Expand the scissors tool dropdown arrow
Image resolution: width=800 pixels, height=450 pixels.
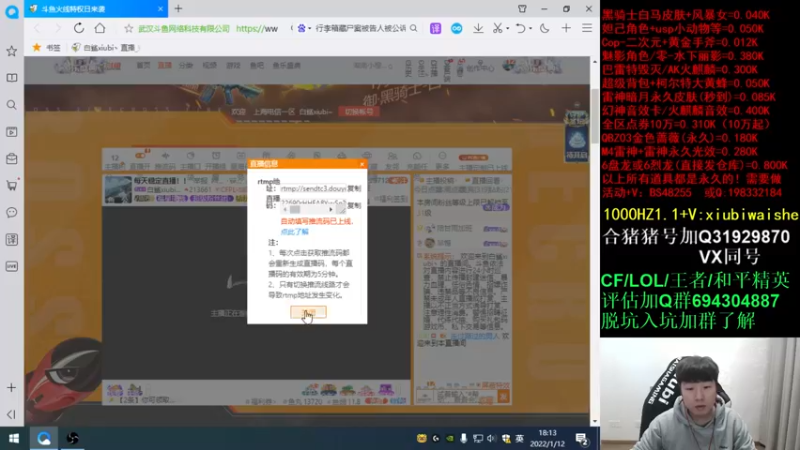[508, 29]
